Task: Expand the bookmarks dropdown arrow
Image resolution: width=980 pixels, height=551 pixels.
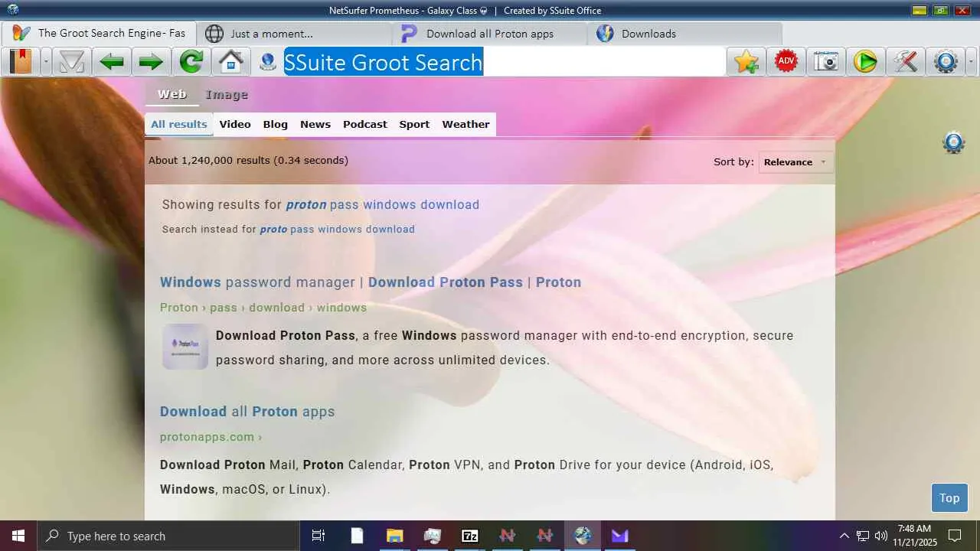Action: [46, 61]
